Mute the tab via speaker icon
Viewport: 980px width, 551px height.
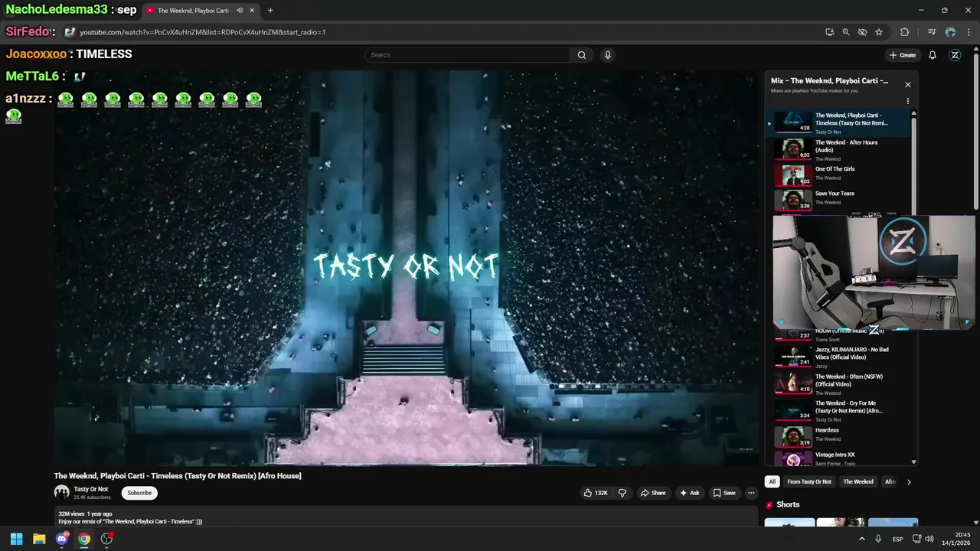pos(240,11)
